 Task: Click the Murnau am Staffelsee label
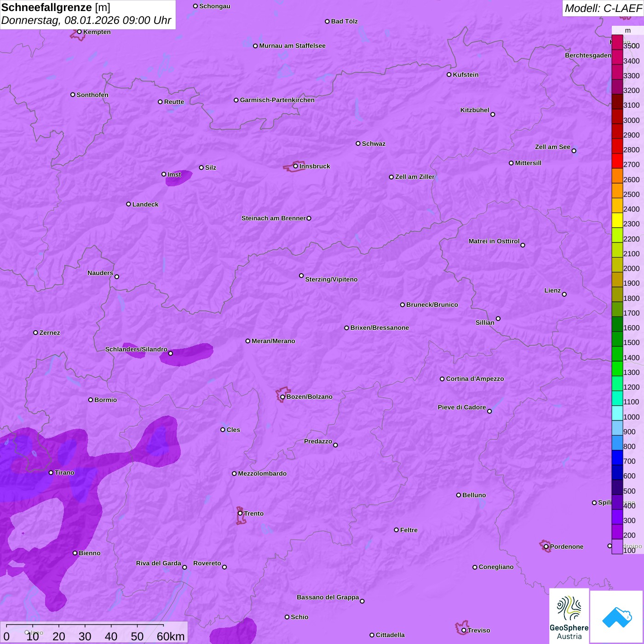pyautogui.click(x=292, y=46)
